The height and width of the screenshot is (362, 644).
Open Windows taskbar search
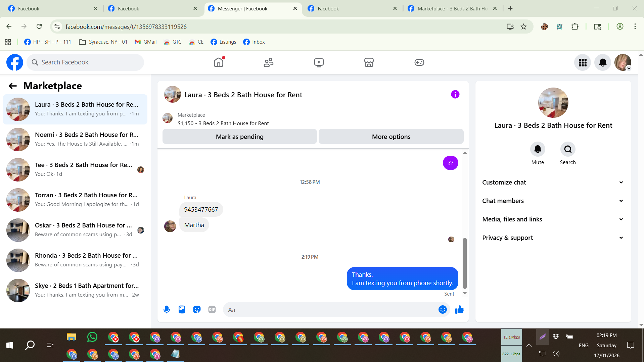click(x=30, y=345)
